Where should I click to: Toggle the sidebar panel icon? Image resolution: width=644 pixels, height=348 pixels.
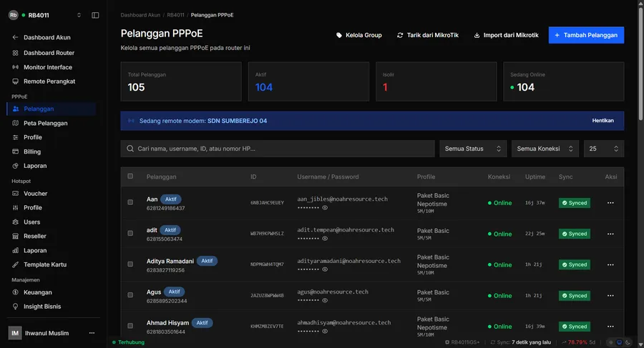95,15
